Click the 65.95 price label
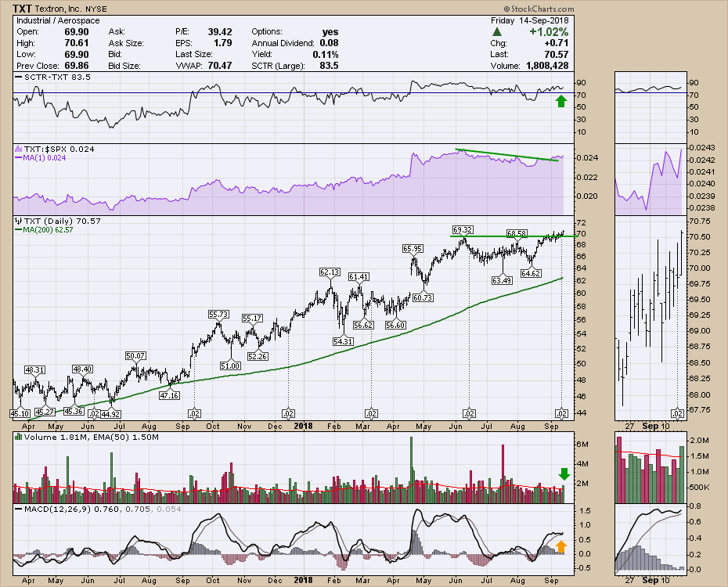Viewport: 728px width, 587px height. click(x=413, y=249)
